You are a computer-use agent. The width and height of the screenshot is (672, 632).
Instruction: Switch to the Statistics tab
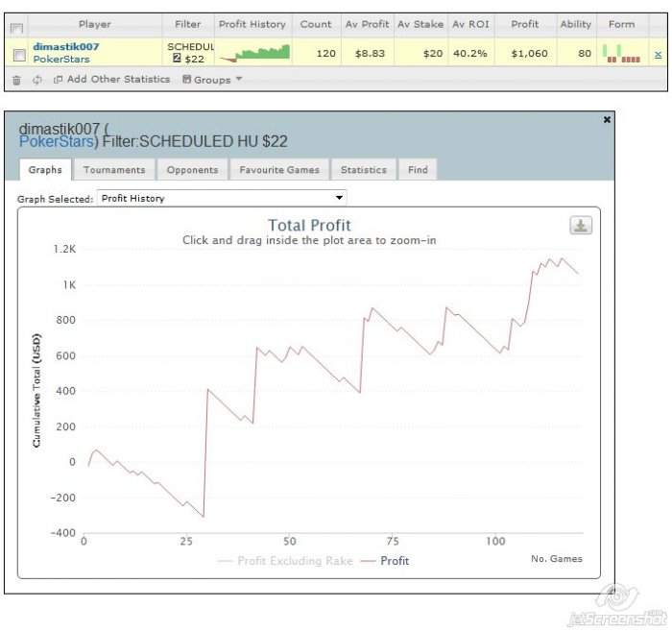(x=364, y=170)
